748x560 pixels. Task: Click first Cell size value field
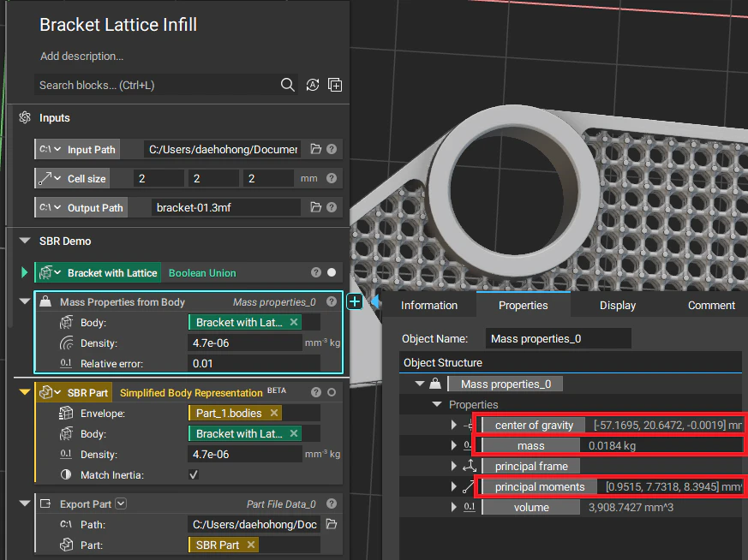point(159,178)
